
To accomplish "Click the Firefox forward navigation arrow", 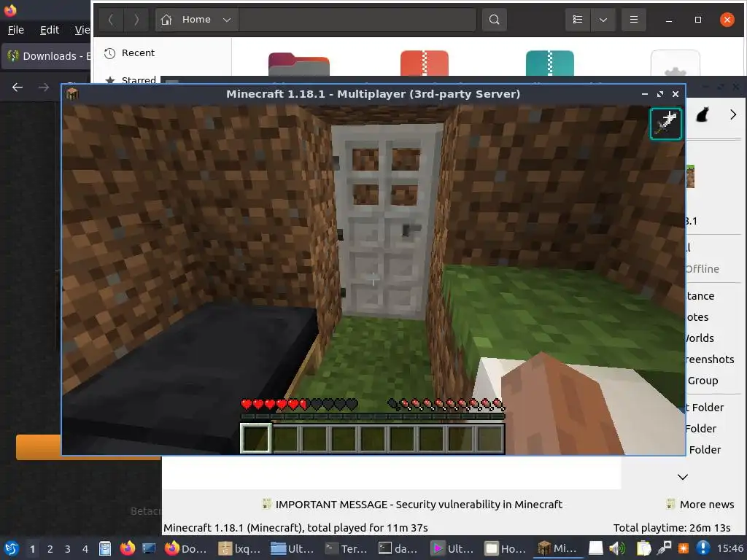I will click(x=44, y=87).
